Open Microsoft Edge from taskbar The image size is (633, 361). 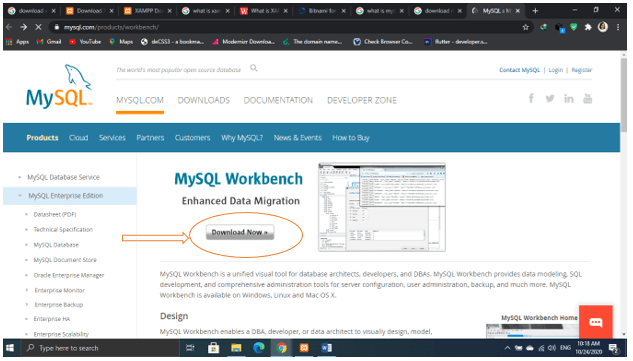260,349
